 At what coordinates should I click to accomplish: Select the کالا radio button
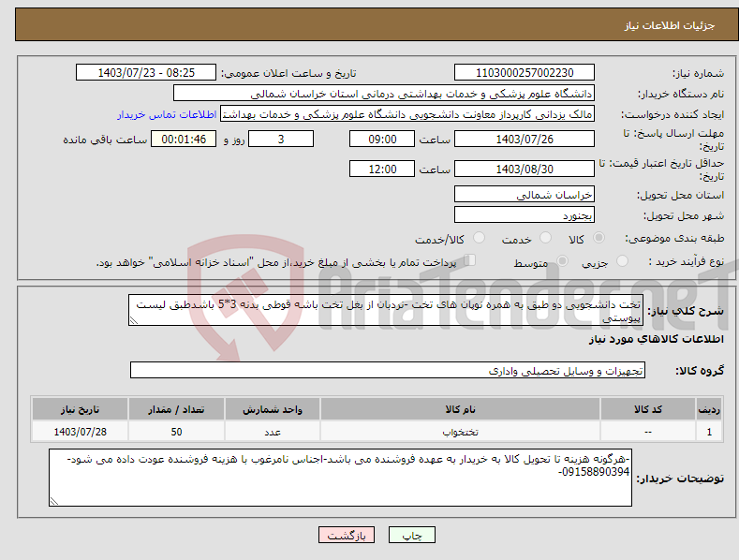(x=599, y=238)
